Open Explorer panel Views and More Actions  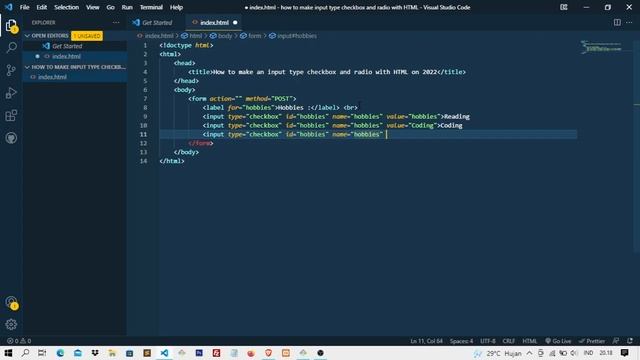[x=116, y=22]
